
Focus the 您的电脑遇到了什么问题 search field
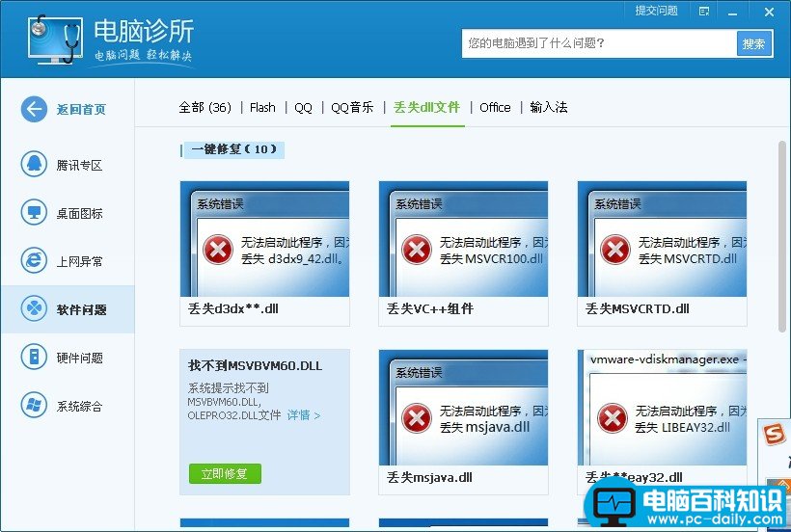click(x=599, y=43)
